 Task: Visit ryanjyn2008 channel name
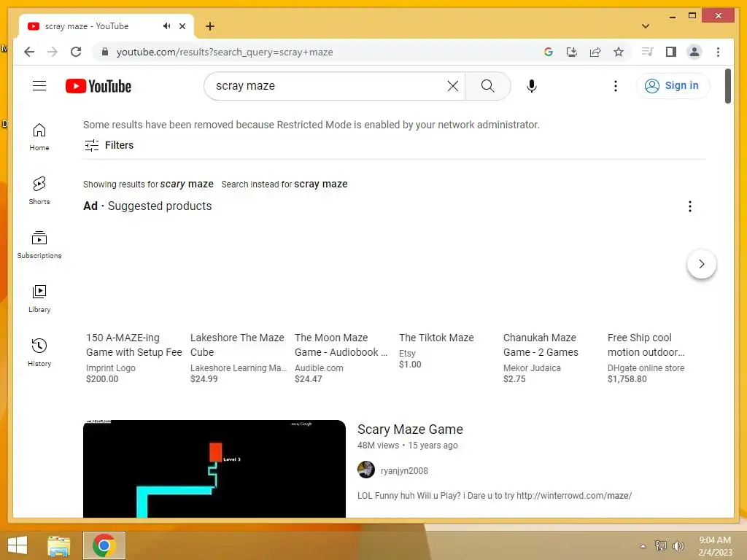click(404, 470)
